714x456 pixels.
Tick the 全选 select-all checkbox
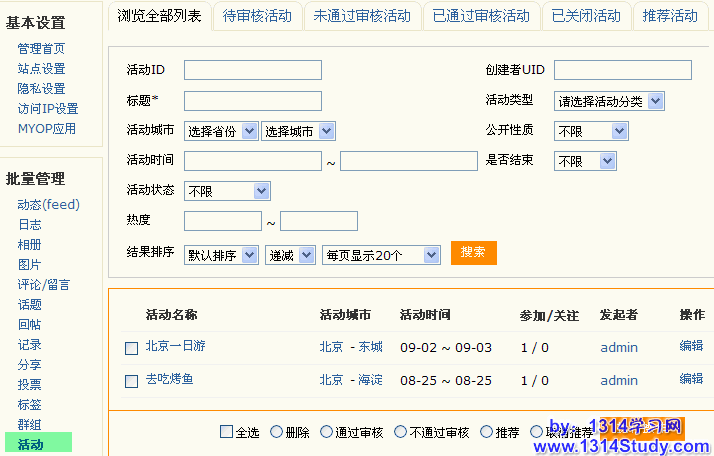point(226,432)
